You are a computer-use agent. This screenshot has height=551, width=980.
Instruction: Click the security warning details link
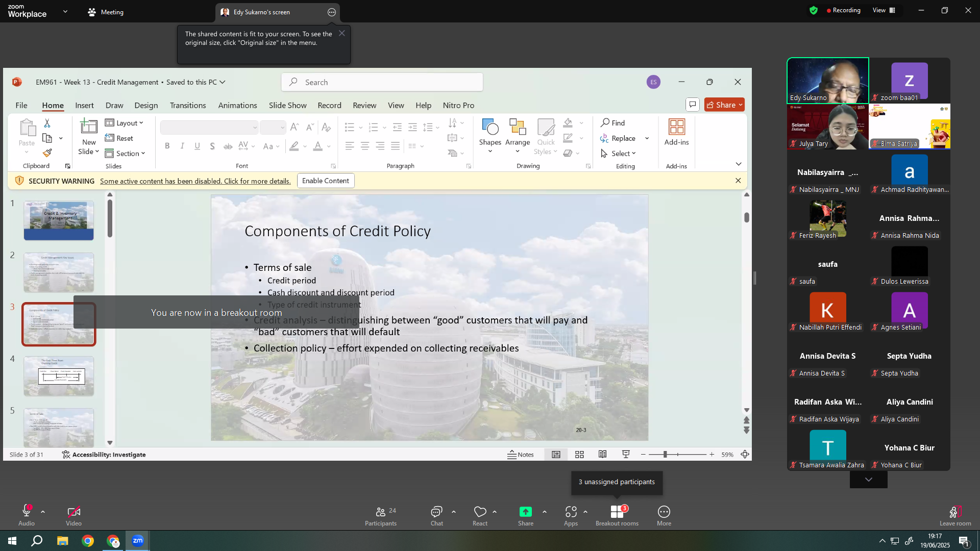(x=195, y=181)
